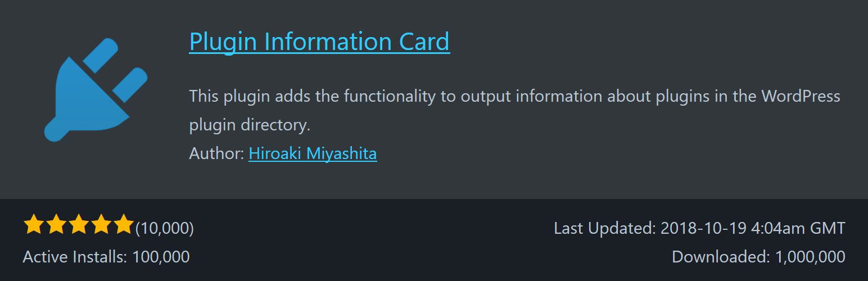Click the Active Installs label

(75, 257)
